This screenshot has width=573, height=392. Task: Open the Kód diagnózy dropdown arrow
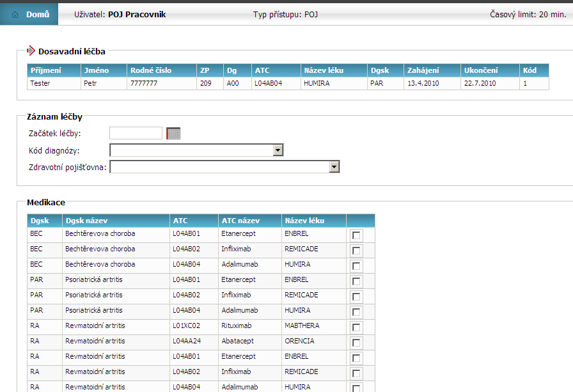coord(278,150)
